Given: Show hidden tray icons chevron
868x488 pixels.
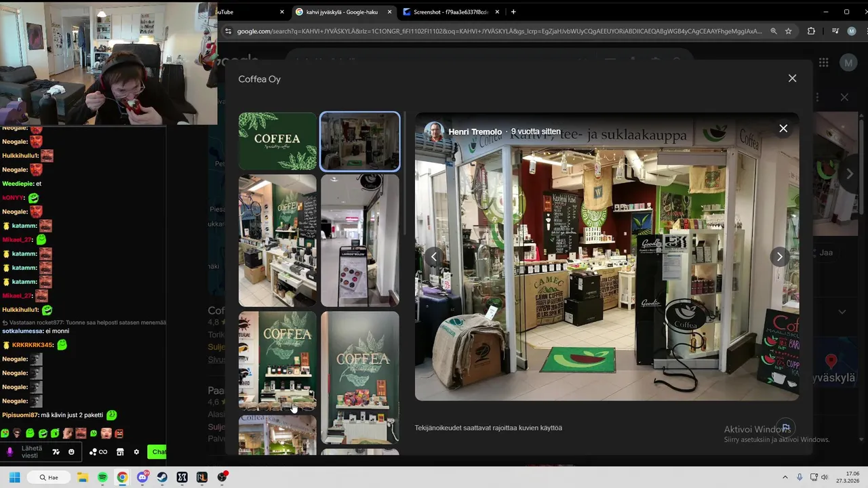Looking at the screenshot, I should [785, 477].
